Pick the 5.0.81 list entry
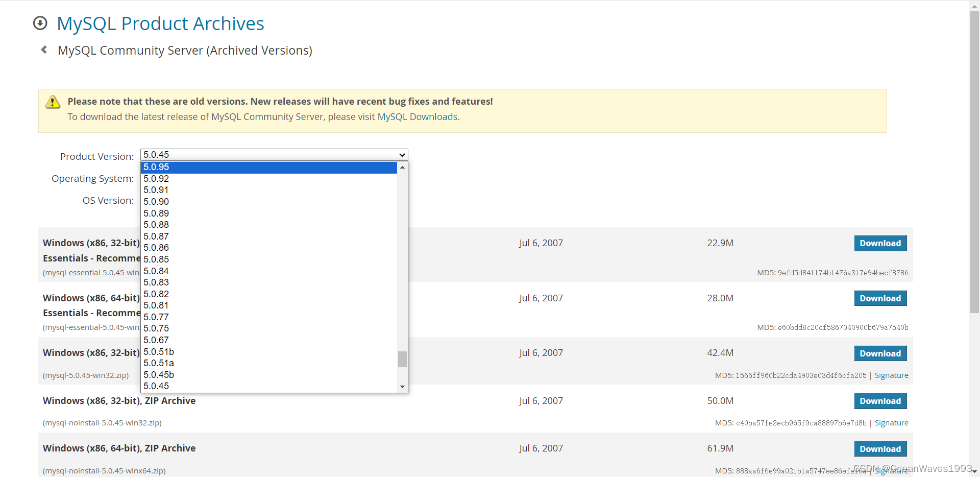The width and height of the screenshot is (980, 477). pyautogui.click(x=269, y=305)
